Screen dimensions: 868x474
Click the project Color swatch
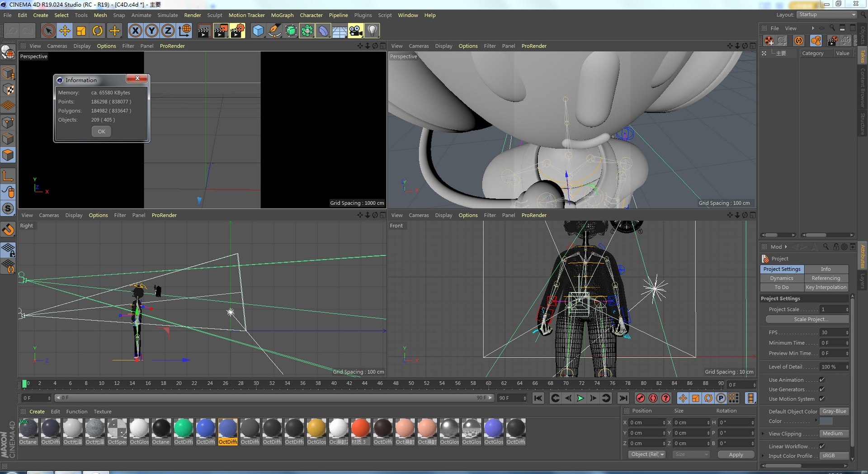[x=826, y=421]
